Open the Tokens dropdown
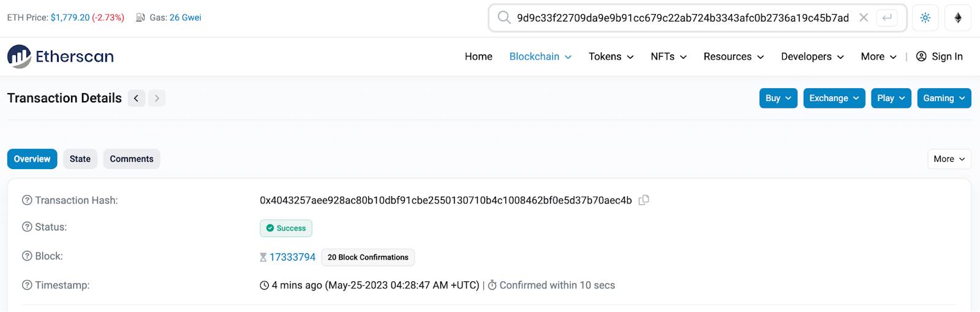980x312 pixels. [611, 56]
